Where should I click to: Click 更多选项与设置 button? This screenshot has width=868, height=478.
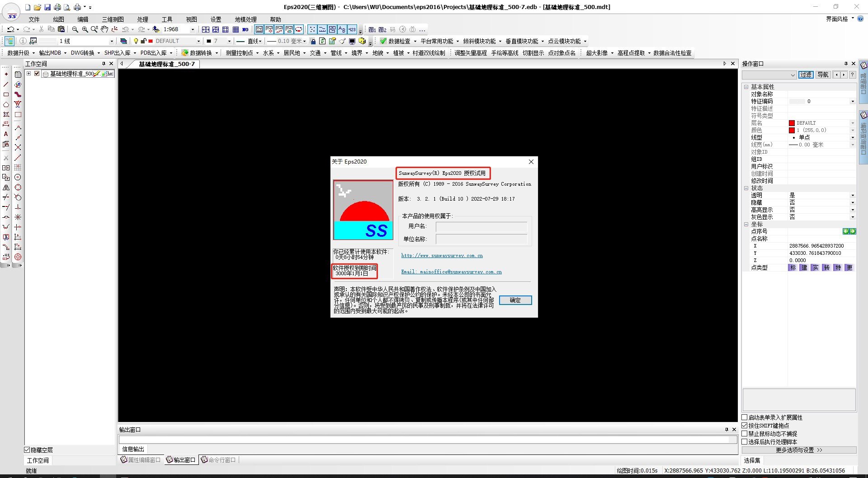tap(799, 450)
